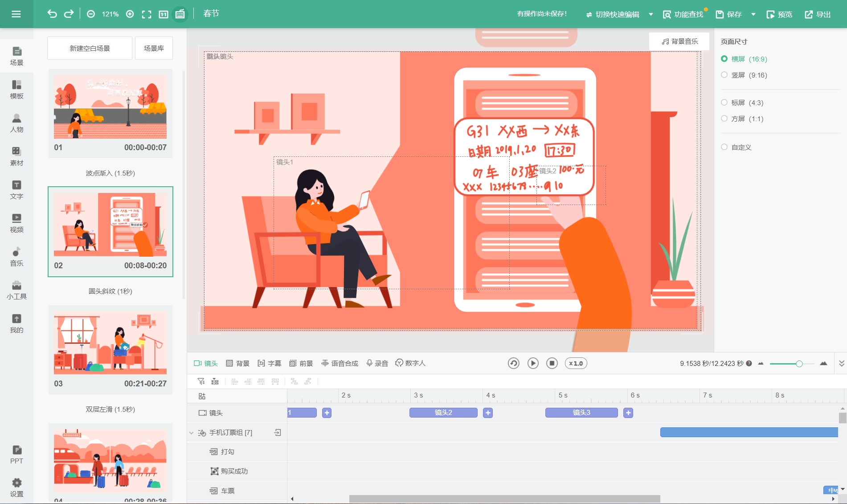Click the 背景音乐 button
This screenshot has height=504, width=847.
point(679,41)
